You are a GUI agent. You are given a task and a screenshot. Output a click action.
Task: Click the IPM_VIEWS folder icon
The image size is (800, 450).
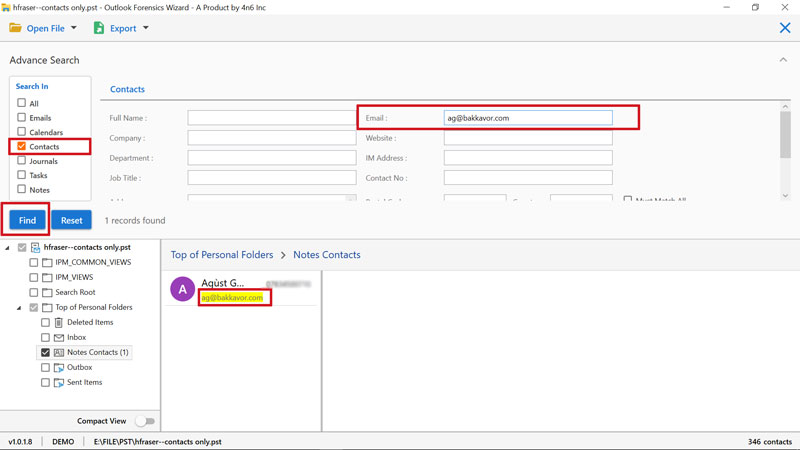coord(47,278)
